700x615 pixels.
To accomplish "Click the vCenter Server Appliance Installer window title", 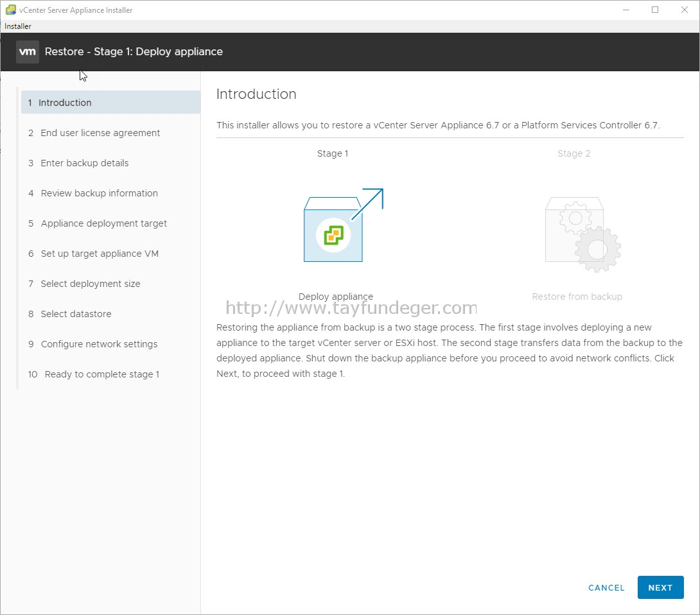I will coord(76,10).
